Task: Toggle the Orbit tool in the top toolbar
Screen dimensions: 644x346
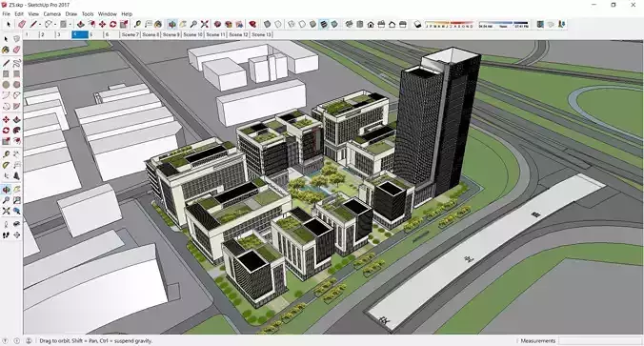Action: pos(171,24)
